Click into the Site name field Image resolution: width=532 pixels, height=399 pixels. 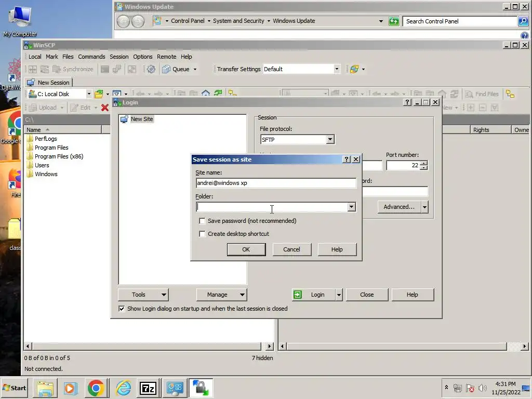click(276, 183)
